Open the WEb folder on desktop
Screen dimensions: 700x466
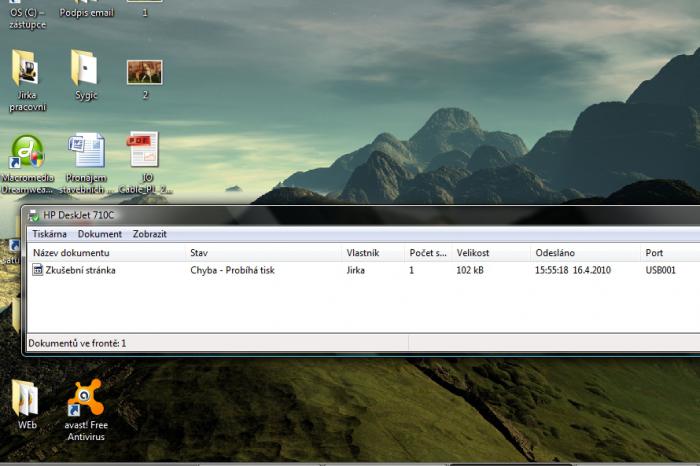click(26, 398)
